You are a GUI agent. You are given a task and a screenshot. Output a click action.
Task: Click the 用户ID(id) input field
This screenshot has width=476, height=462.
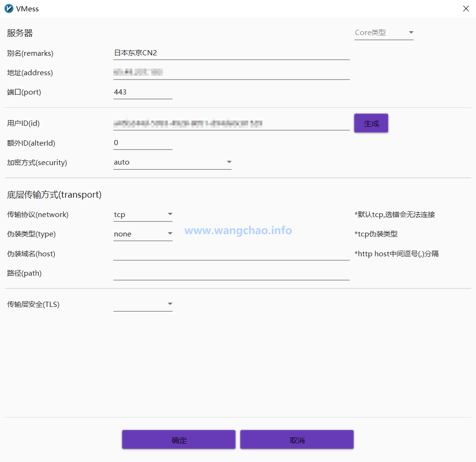click(x=231, y=123)
